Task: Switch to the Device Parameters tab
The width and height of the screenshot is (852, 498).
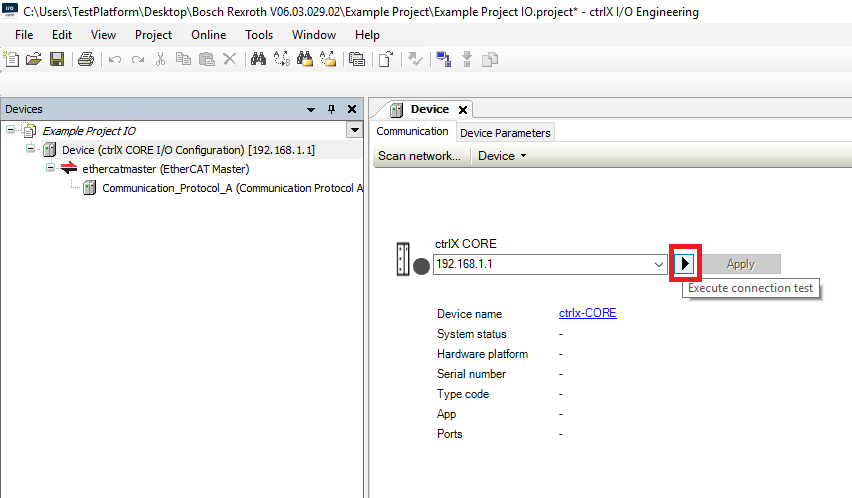Action: 505,132
